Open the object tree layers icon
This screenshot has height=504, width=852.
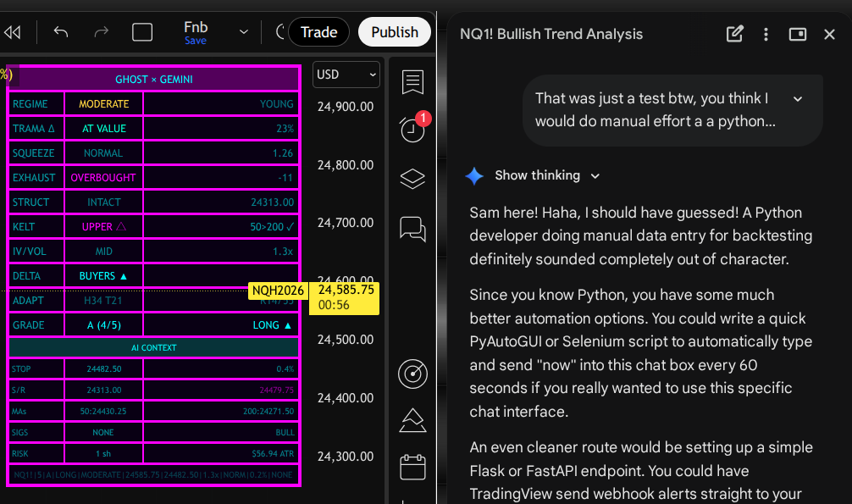(412, 179)
